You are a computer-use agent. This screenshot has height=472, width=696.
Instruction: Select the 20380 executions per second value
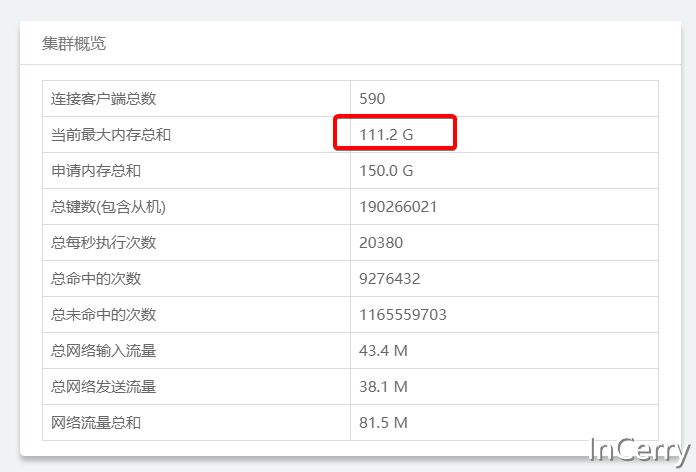380,243
